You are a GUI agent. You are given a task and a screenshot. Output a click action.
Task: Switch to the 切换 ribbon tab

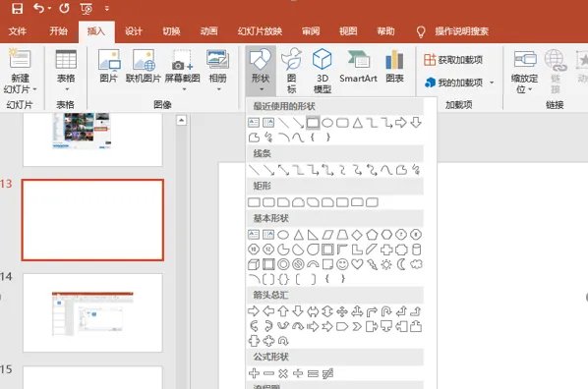point(171,31)
